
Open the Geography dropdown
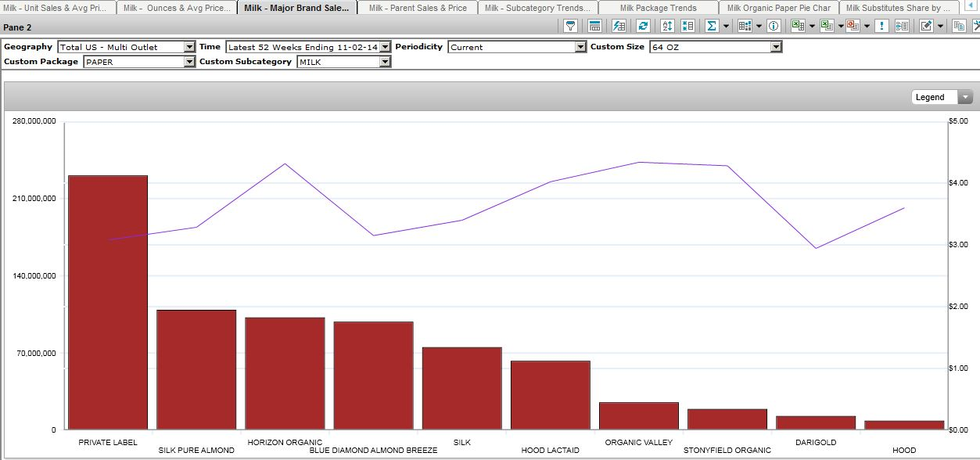pos(189,47)
